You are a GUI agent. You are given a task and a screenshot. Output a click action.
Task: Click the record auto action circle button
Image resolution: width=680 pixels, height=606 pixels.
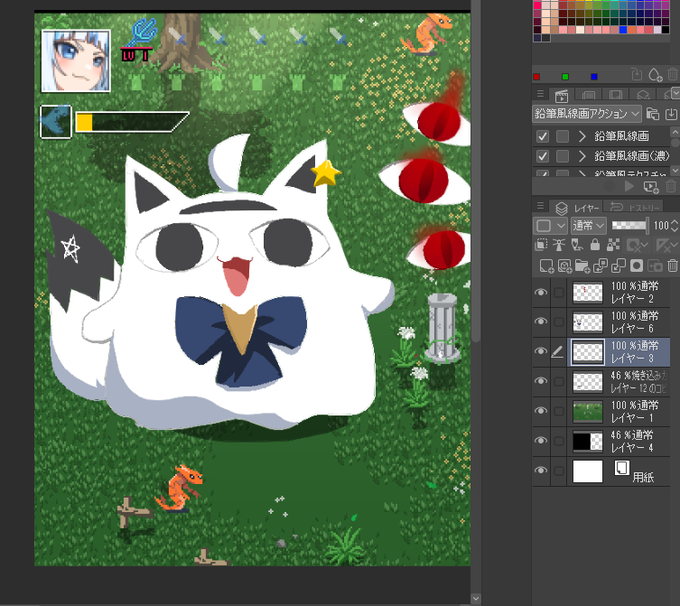610,187
